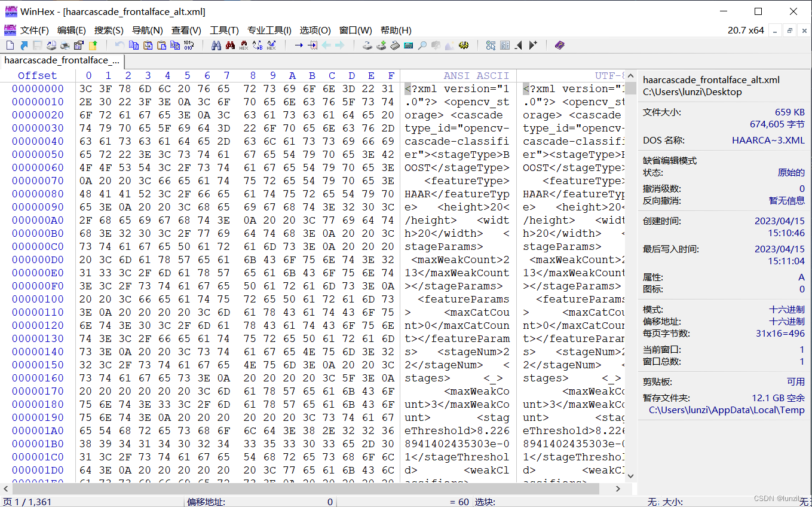
Task: Click the Open Folder icon
Action: click(x=93, y=45)
